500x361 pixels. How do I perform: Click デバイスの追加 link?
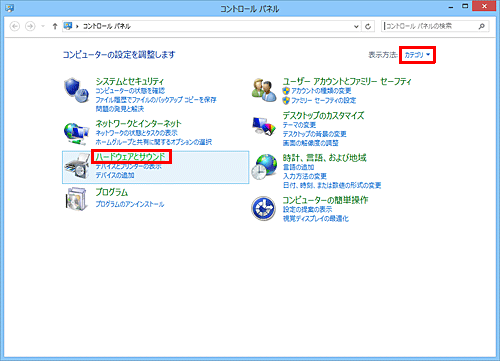(x=115, y=175)
